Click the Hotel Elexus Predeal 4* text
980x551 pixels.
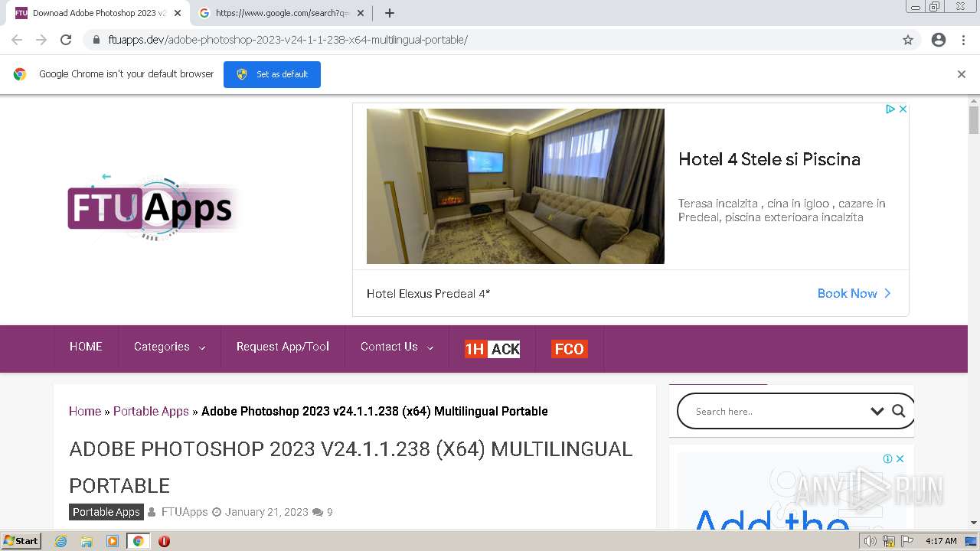click(x=428, y=293)
